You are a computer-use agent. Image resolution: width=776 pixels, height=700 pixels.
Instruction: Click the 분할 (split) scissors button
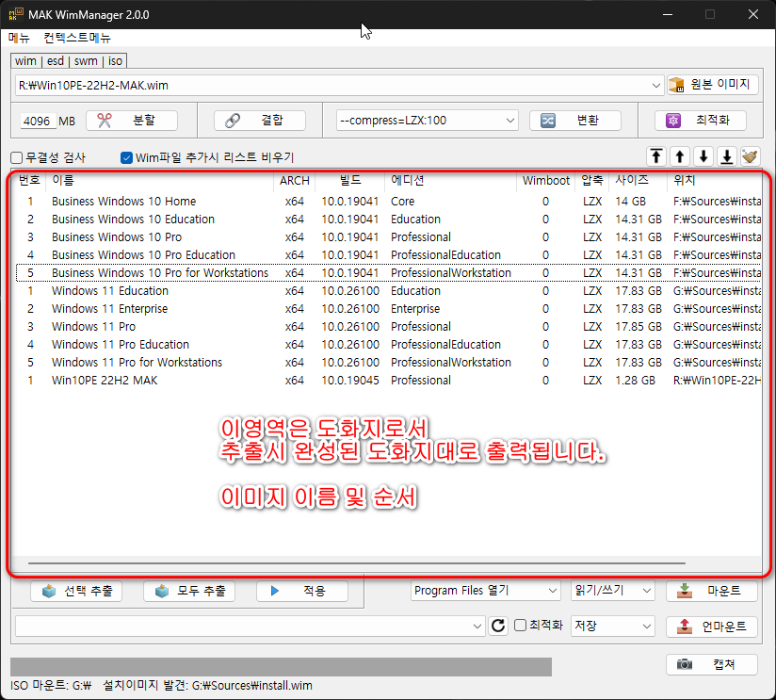click(132, 121)
